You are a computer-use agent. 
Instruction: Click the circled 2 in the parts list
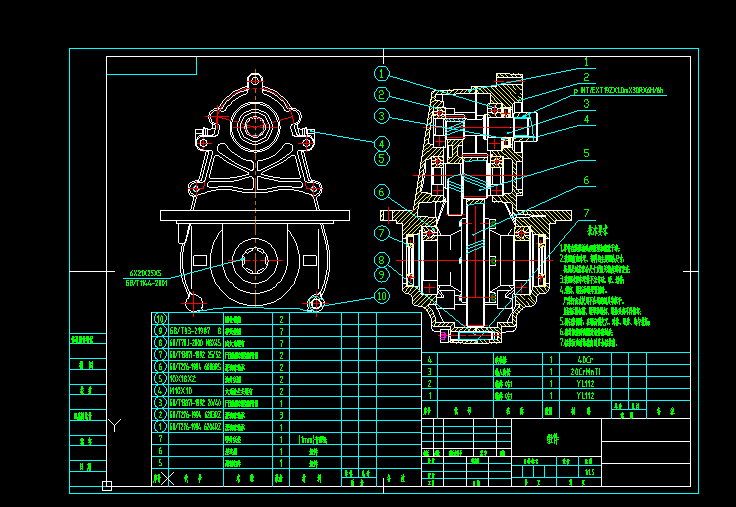pos(160,415)
